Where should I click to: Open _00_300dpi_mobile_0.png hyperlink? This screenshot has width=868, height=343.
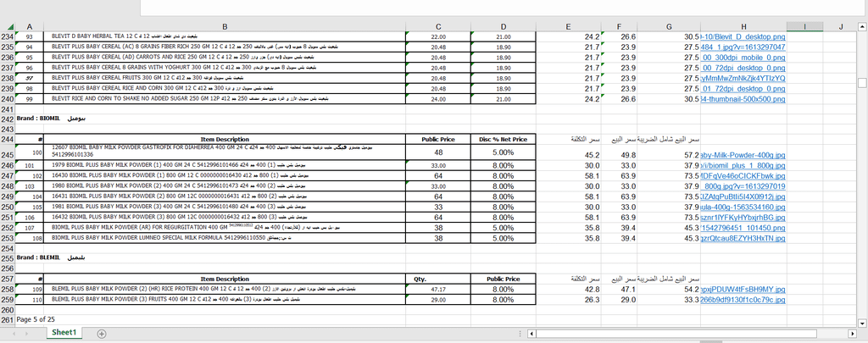click(x=743, y=58)
